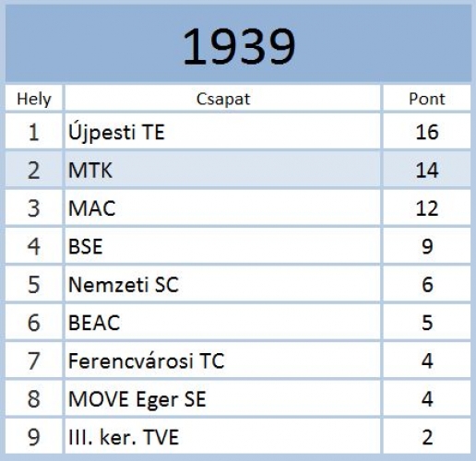Viewport: 476px width, 461px height.
Task: Select the MOVE Eger SE cell
Action: click(x=223, y=398)
